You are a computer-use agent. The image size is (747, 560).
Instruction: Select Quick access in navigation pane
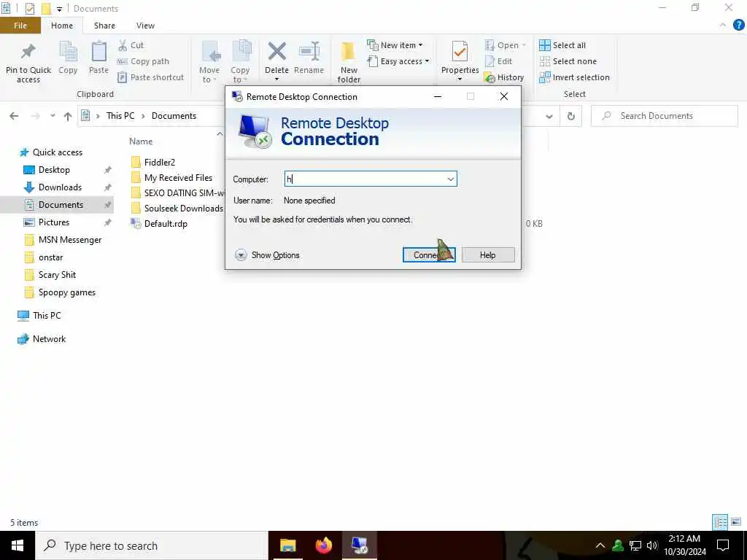click(50, 152)
